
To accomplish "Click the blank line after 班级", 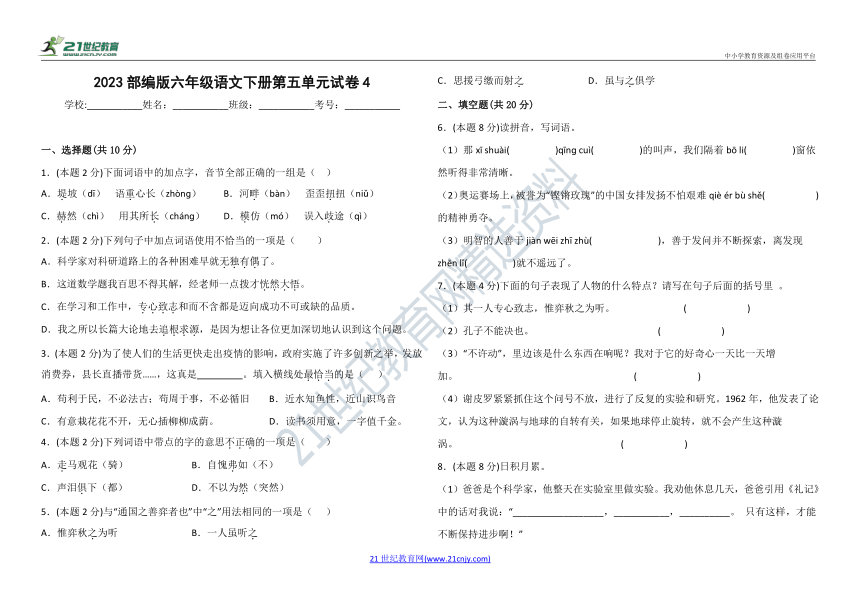I will [286, 105].
